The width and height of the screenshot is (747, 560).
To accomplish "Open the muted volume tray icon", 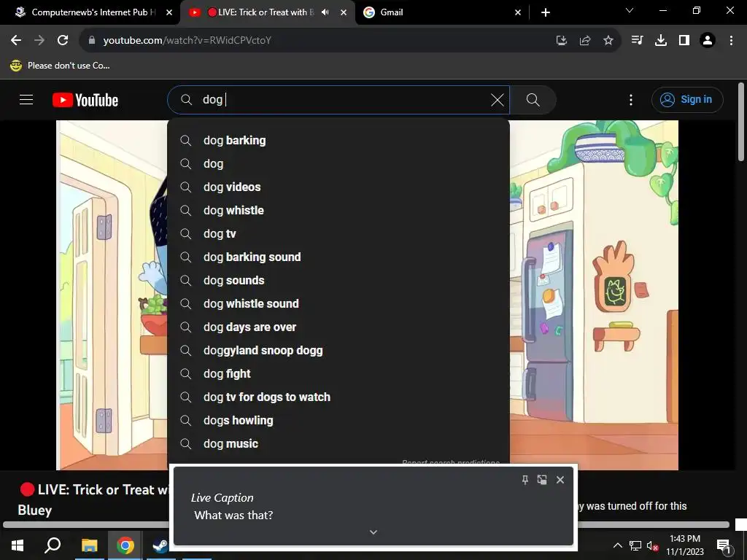I will click(653, 545).
